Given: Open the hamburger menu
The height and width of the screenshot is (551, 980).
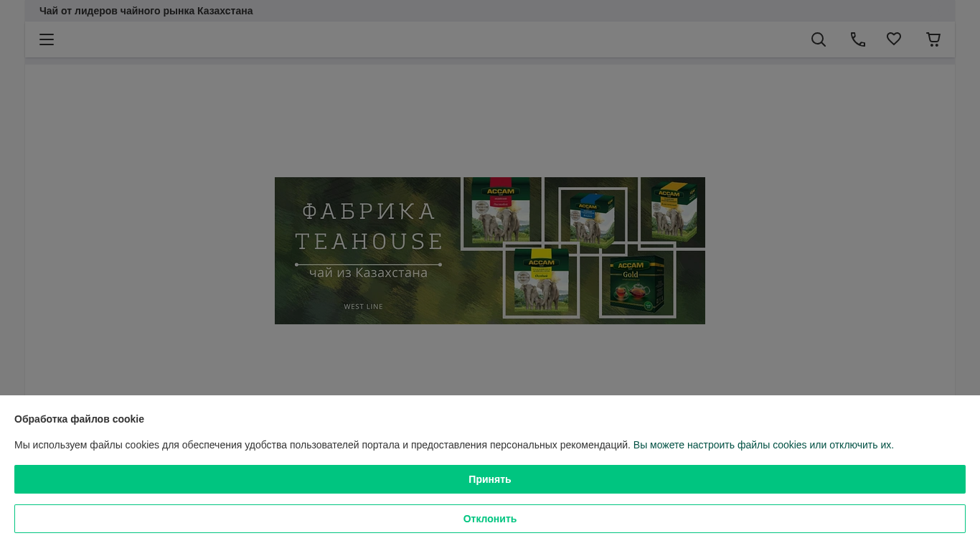Looking at the screenshot, I should [47, 39].
